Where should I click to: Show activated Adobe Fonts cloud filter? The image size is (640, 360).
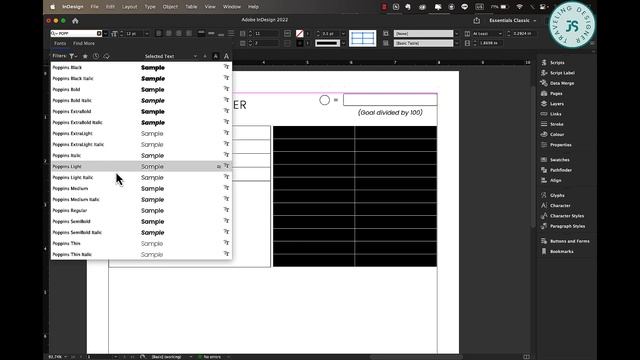pyautogui.click(x=107, y=56)
